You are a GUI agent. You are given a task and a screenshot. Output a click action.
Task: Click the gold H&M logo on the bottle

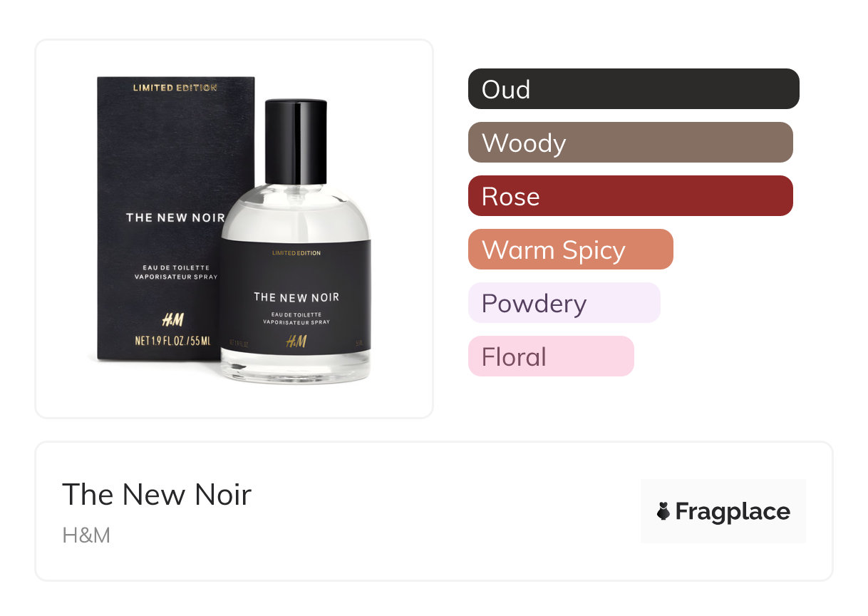(x=296, y=342)
